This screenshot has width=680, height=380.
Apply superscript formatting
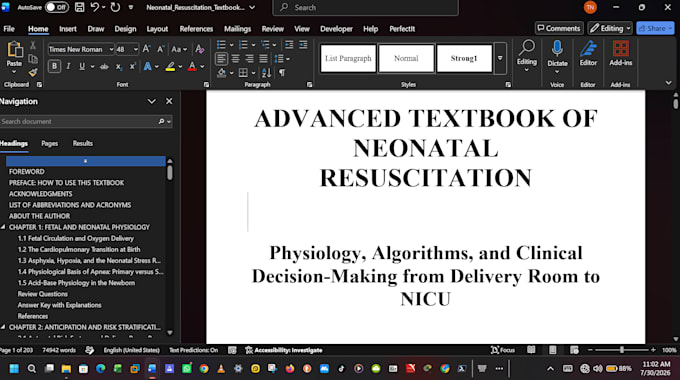(x=133, y=66)
